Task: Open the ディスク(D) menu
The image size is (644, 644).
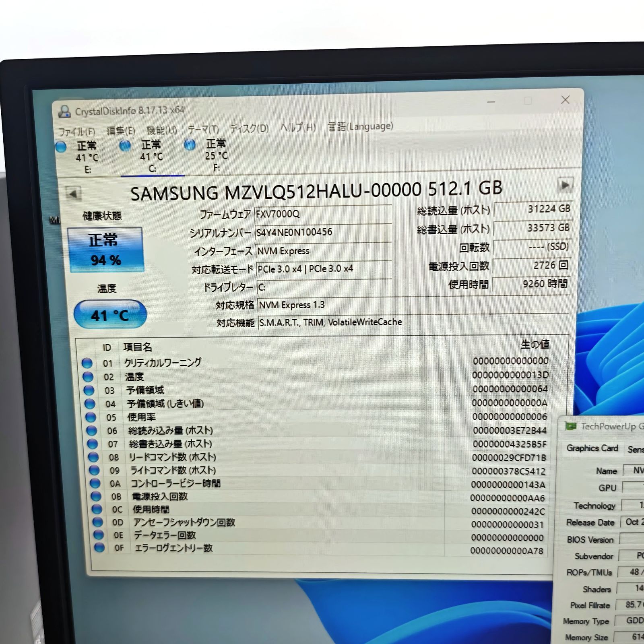Action: (x=249, y=128)
